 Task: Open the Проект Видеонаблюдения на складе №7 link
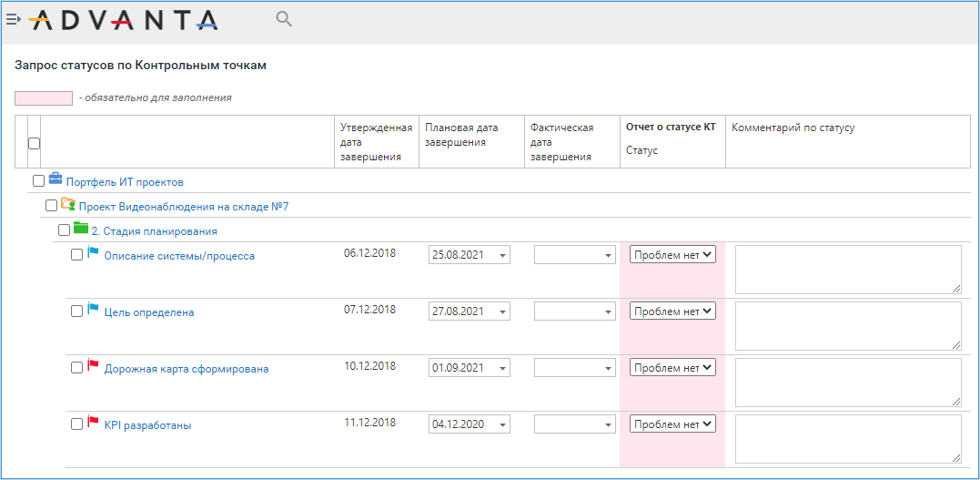click(184, 207)
